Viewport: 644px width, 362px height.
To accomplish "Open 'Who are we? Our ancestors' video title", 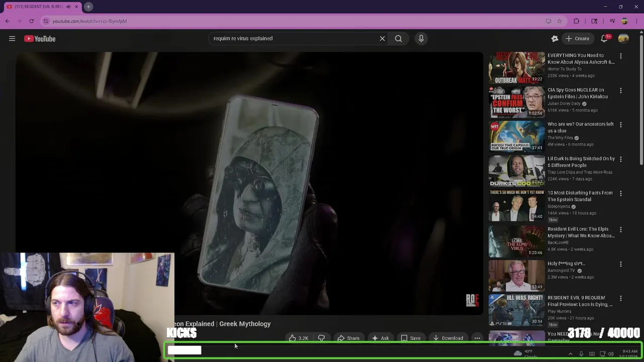I will pyautogui.click(x=581, y=127).
